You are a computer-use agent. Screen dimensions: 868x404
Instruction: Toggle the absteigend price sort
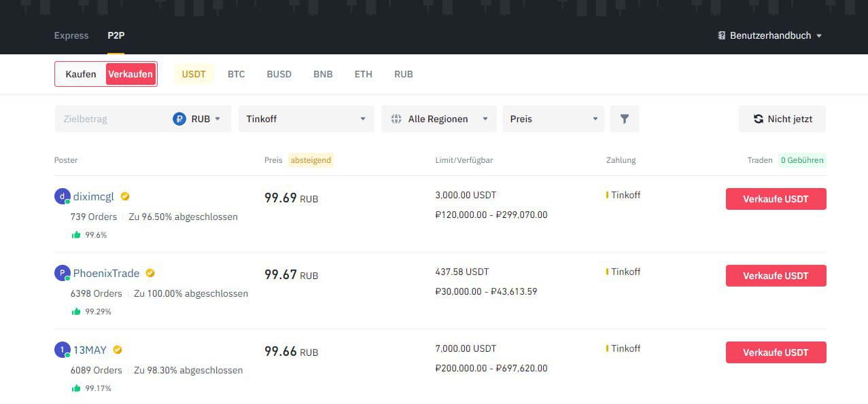coord(311,160)
